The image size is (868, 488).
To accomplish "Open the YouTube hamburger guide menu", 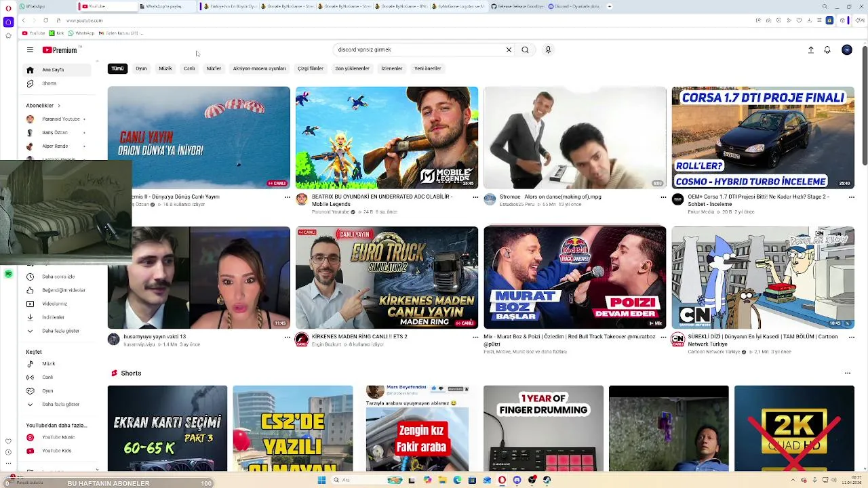I will click(x=30, y=49).
